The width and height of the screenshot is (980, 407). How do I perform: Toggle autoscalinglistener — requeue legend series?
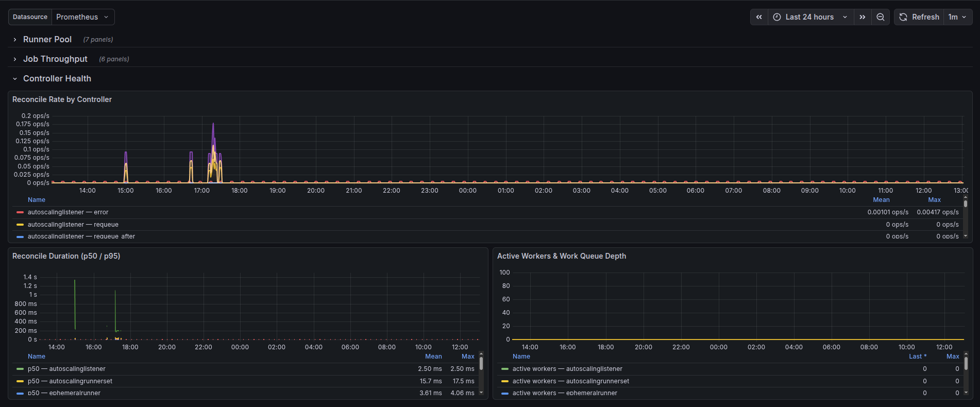(73, 225)
